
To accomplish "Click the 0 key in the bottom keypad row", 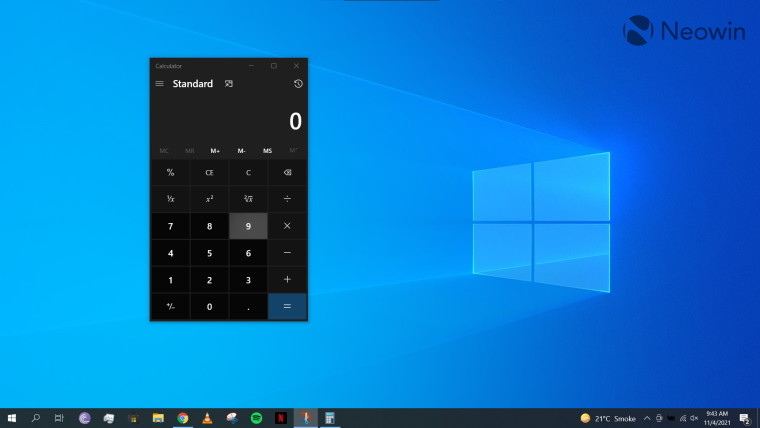I will tap(209, 306).
